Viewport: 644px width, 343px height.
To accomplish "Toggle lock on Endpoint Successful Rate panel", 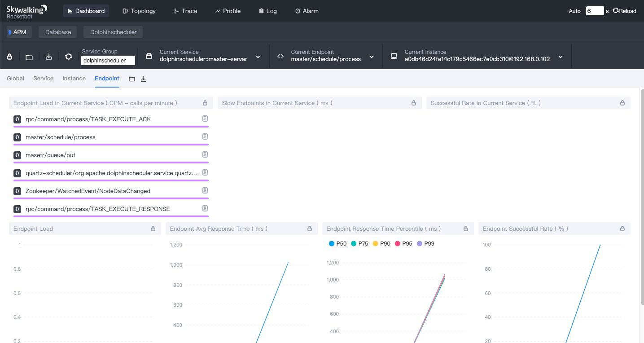I will [622, 229].
